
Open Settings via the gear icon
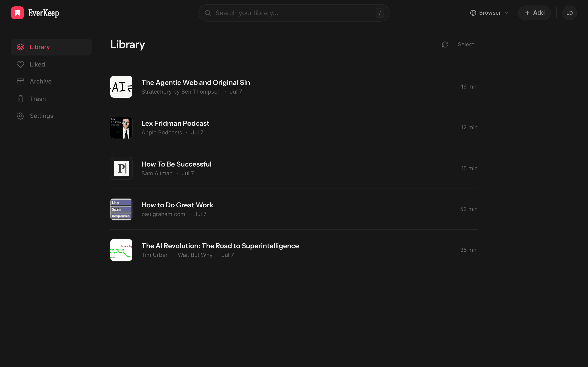[20, 116]
